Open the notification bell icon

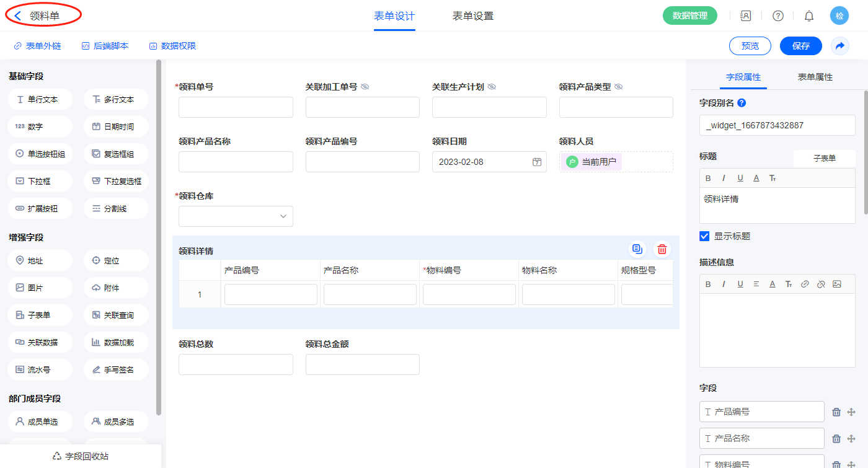coord(808,16)
